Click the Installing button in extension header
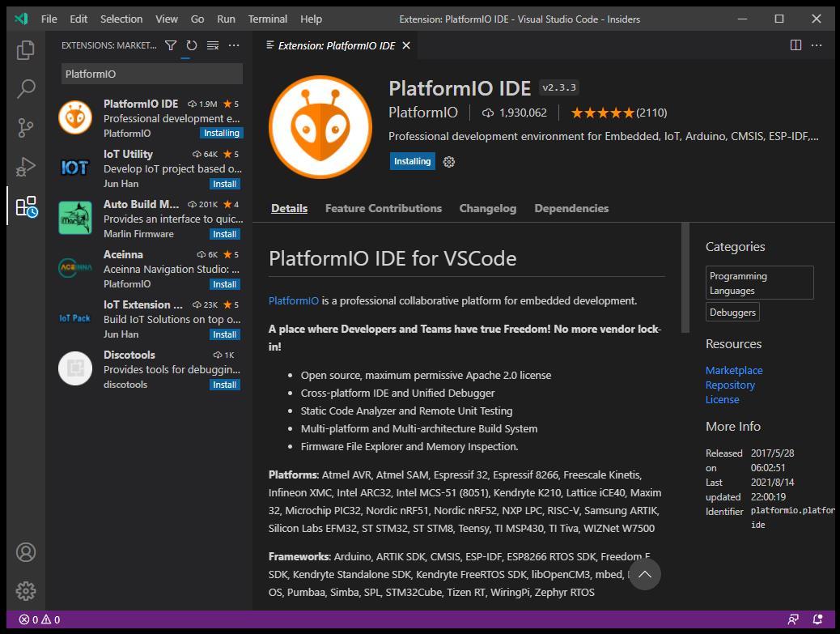The image size is (840, 634). tap(413, 161)
